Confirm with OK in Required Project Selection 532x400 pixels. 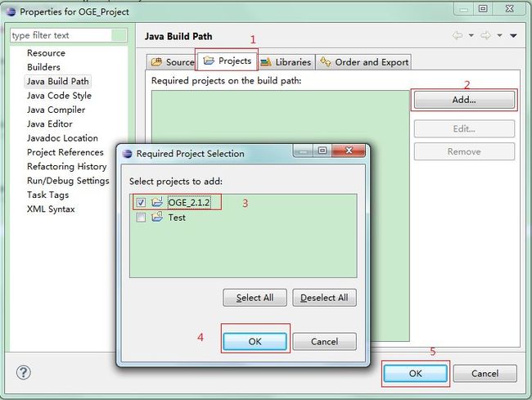click(x=255, y=341)
